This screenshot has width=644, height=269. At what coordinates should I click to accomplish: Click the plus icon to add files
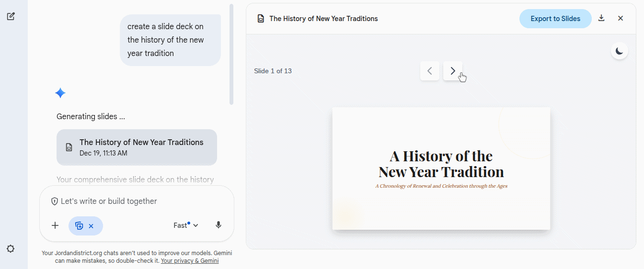(55, 225)
